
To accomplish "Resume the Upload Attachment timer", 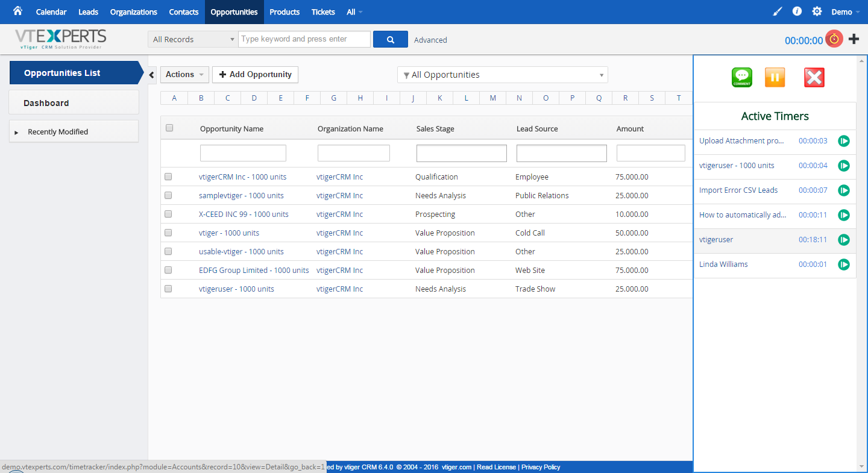I will click(x=844, y=141).
